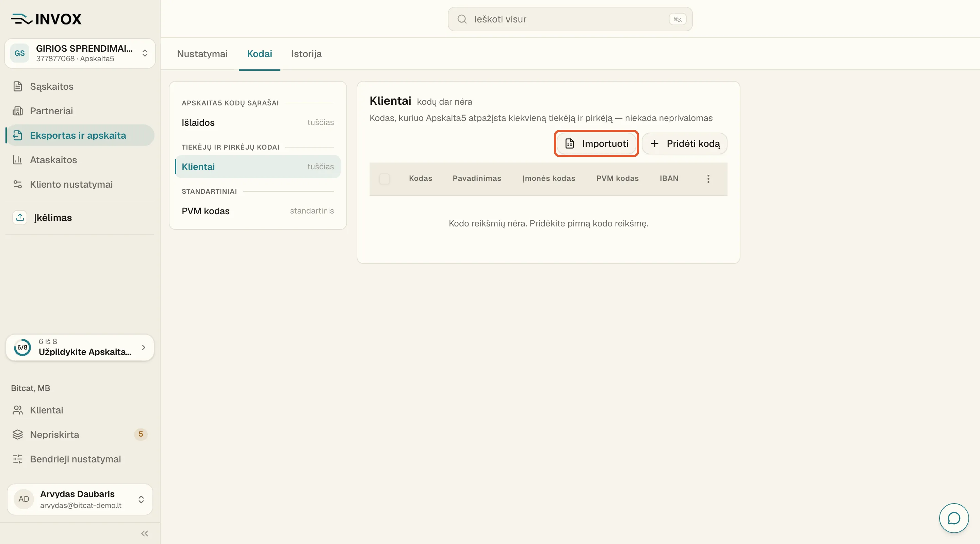Viewport: 980px width, 544px height.
Task: Click the Įmonės kodas column header
Action: [x=549, y=178]
